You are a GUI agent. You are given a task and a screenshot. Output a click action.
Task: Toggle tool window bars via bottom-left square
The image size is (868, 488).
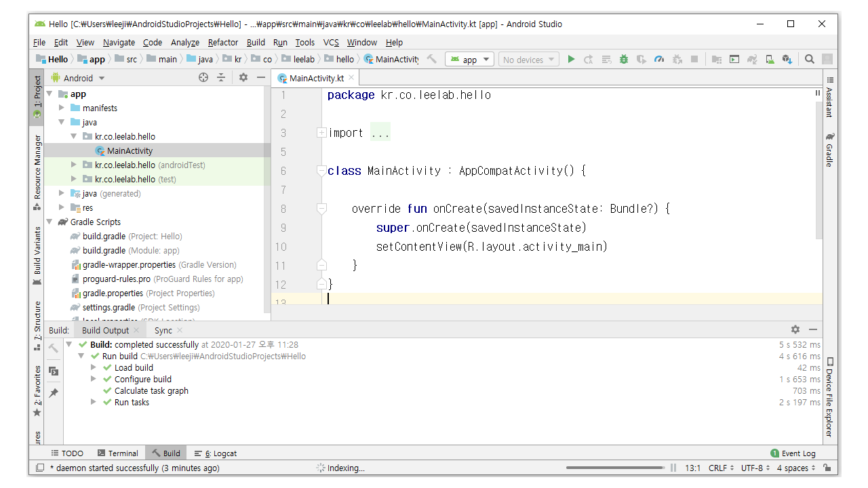click(40, 468)
